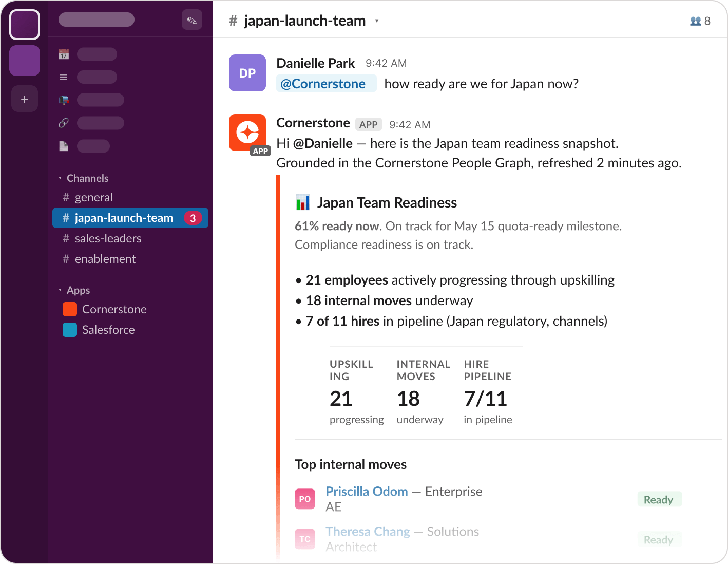Viewport: 728px width, 564px height.
Task: Go to the general channel
Action: pyautogui.click(x=130, y=197)
